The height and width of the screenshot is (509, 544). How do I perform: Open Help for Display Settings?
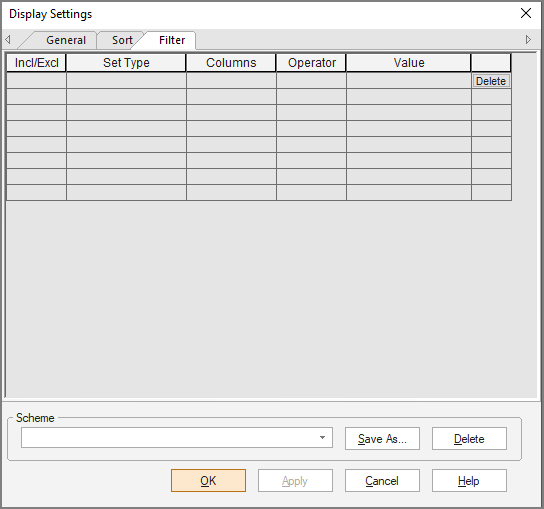click(x=469, y=481)
